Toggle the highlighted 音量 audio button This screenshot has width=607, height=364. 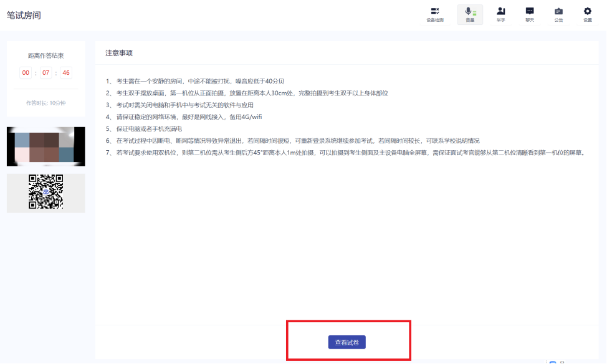click(x=470, y=16)
